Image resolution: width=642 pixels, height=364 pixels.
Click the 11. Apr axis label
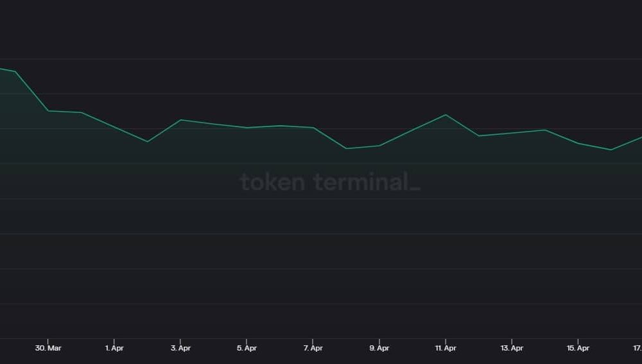tap(446, 348)
